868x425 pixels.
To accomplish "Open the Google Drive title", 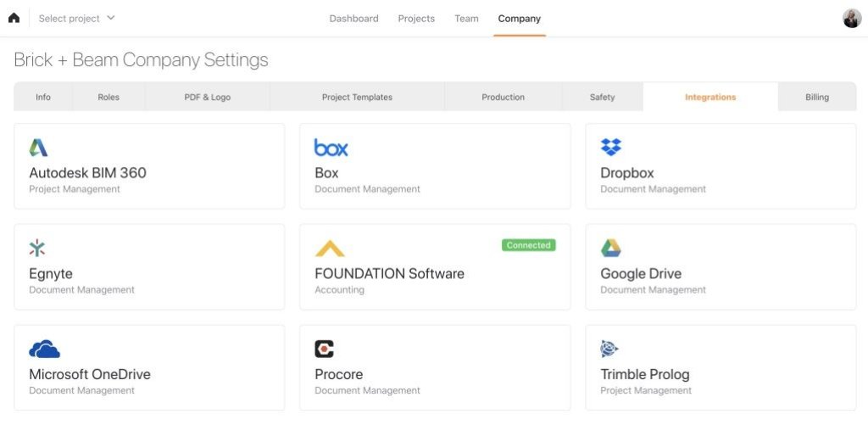I will click(641, 274).
